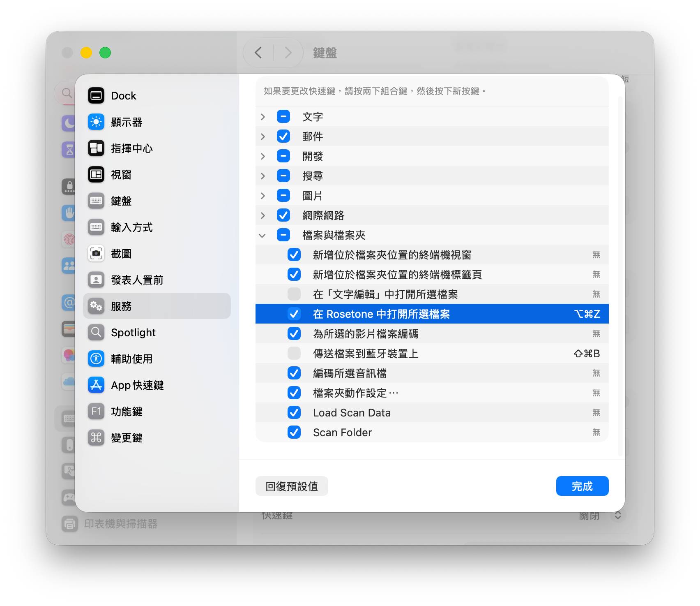The height and width of the screenshot is (606, 700).
Task: Click the Dock icon in the sidebar
Action: [x=96, y=96]
